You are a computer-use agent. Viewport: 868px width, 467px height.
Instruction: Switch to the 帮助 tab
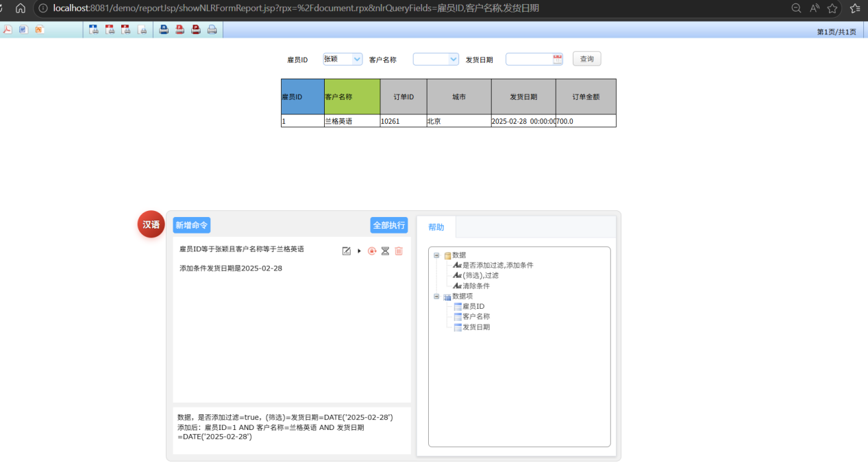[436, 227]
